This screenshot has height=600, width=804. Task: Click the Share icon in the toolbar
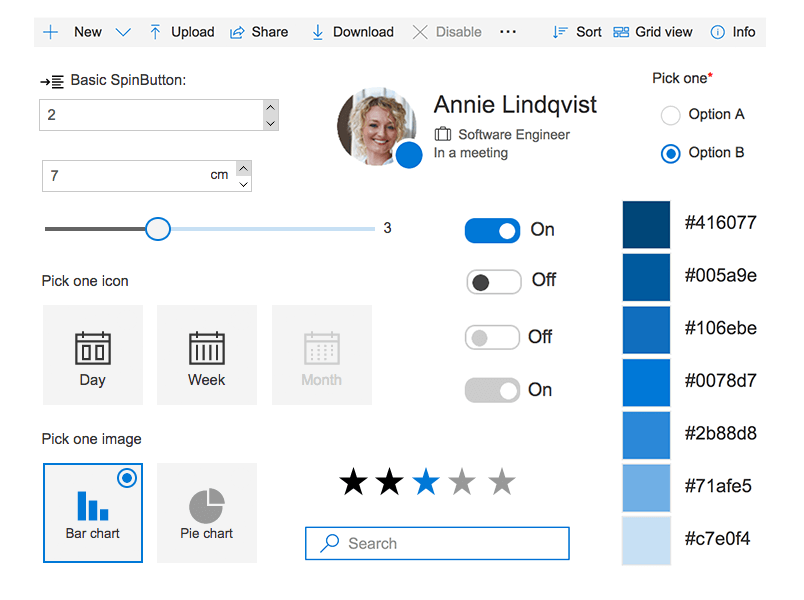click(237, 31)
